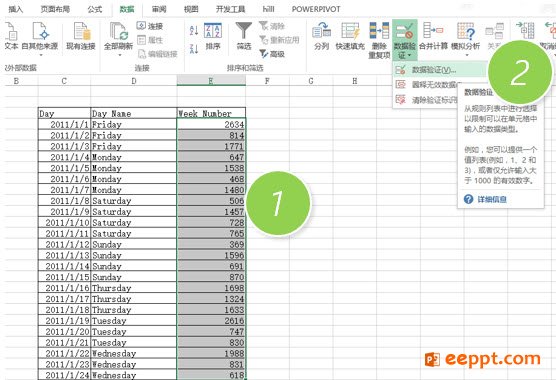Click cell with value 2634
This screenshot has width=556, height=380.
(211, 124)
